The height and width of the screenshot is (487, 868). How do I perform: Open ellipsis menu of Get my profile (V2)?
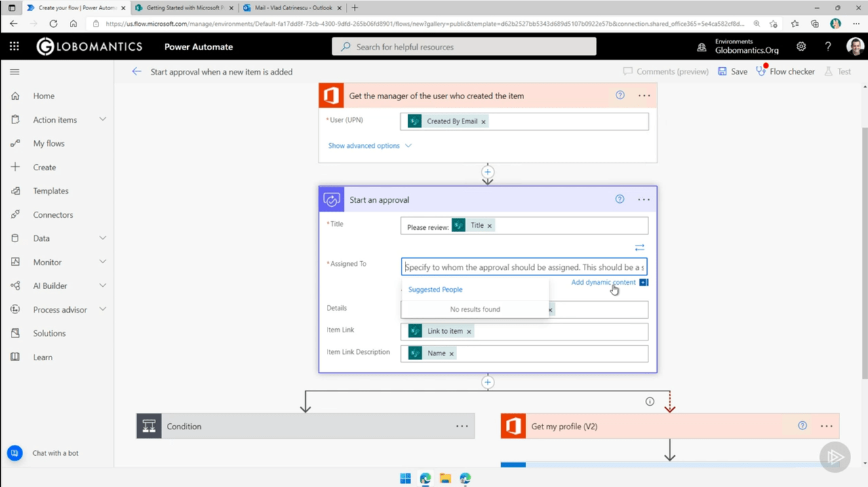click(x=827, y=426)
